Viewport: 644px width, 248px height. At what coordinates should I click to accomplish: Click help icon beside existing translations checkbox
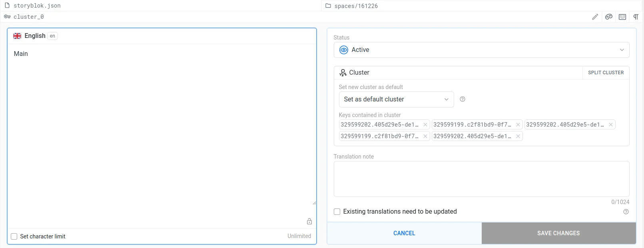626,212
